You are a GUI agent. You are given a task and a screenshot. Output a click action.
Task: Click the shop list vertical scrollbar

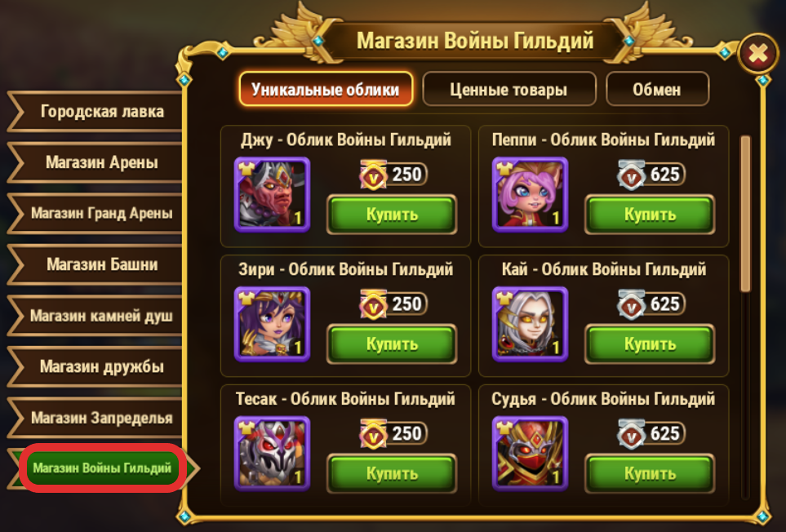coord(745,214)
